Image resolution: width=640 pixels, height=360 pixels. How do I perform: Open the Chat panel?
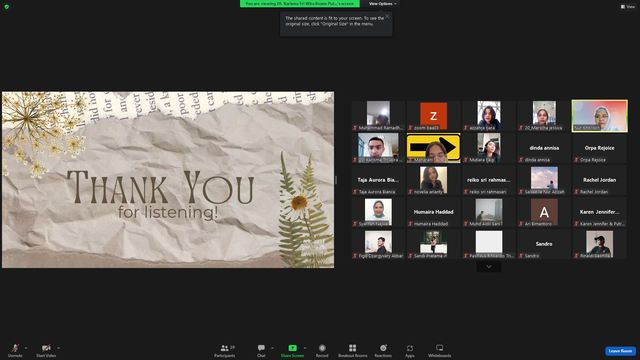[x=261, y=350]
